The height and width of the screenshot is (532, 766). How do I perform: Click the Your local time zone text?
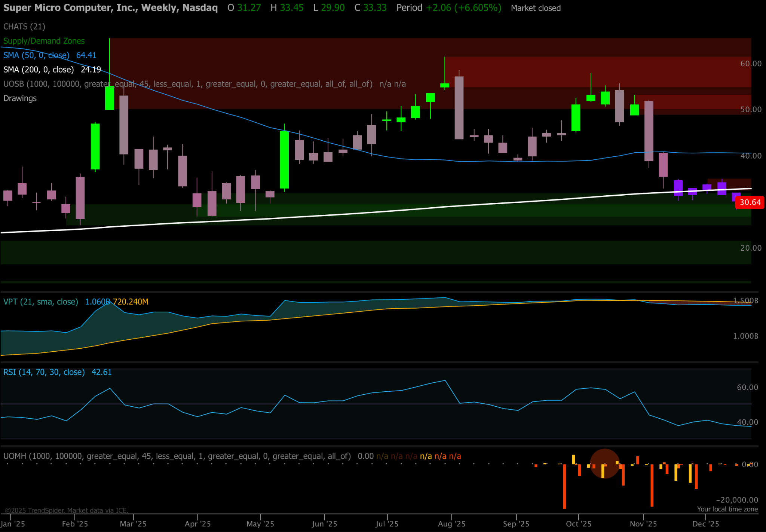click(727, 509)
